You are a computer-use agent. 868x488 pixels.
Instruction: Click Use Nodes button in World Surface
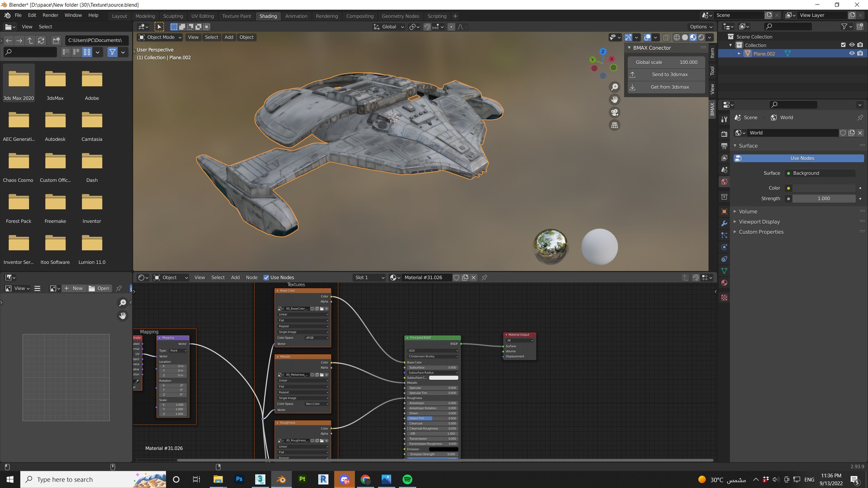coord(798,158)
